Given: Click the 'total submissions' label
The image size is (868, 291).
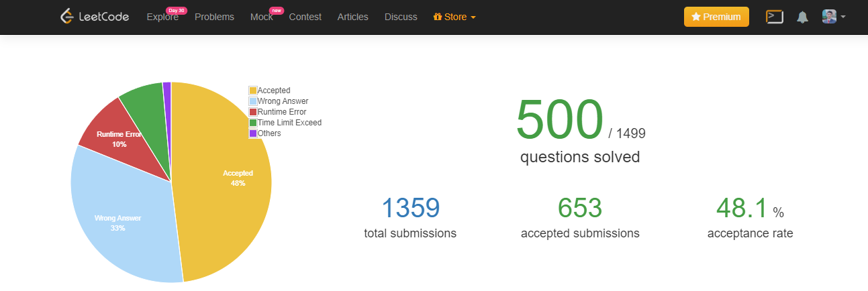Looking at the screenshot, I should point(410,234).
